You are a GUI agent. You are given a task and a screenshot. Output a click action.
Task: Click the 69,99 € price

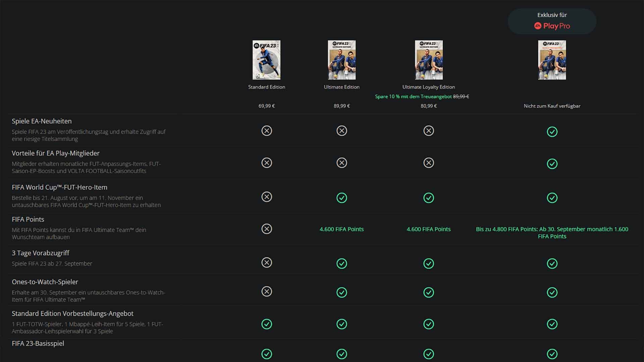click(x=267, y=106)
